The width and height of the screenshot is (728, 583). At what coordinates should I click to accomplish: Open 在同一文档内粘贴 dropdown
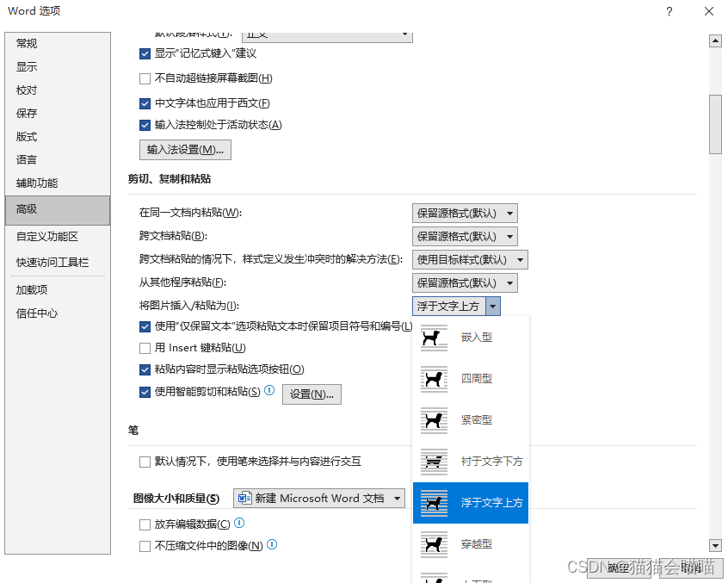pos(465,214)
